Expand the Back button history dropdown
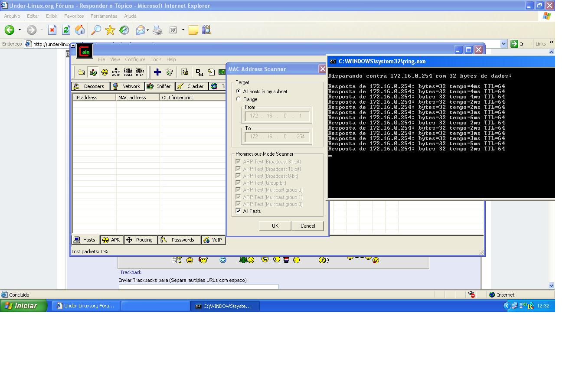Screen dimensions: 582x392 (20, 30)
